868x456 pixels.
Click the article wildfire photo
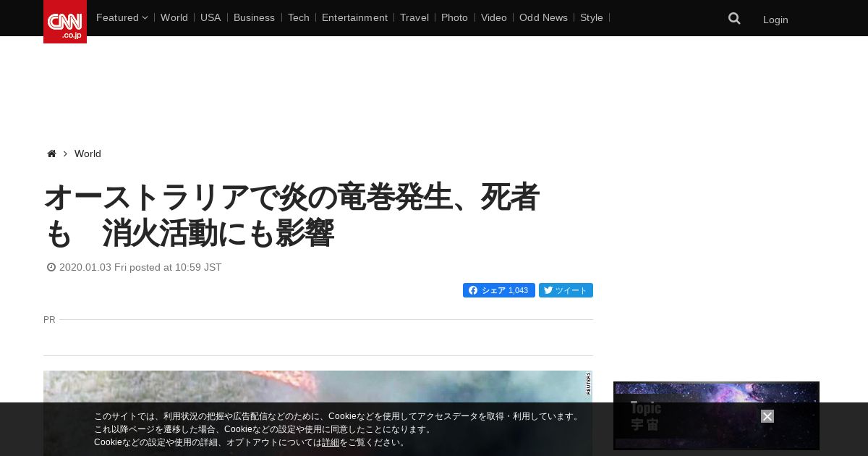pyautogui.click(x=318, y=413)
